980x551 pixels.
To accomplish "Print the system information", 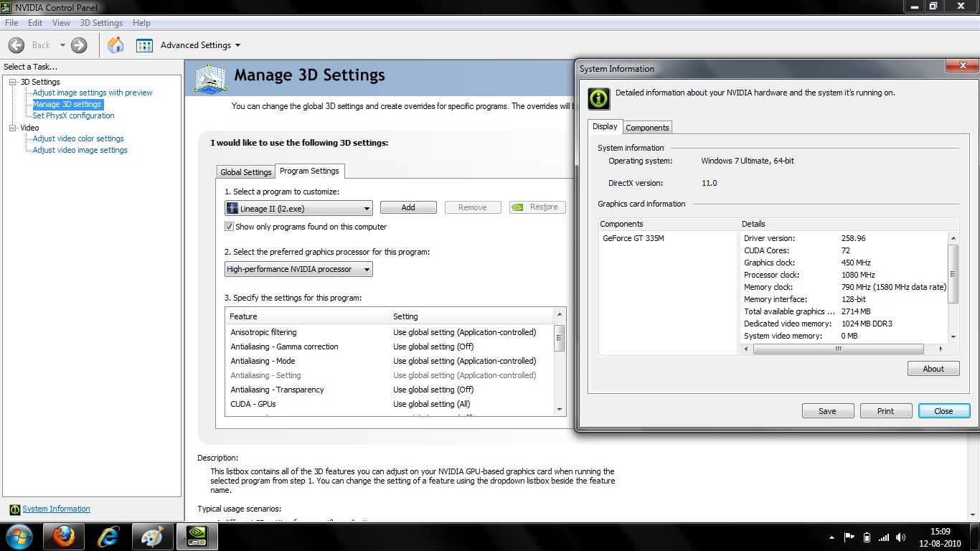I will pyautogui.click(x=886, y=411).
